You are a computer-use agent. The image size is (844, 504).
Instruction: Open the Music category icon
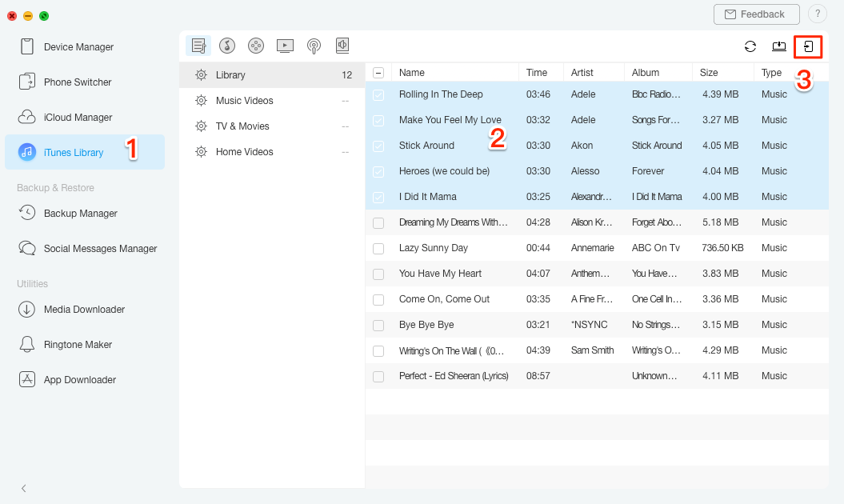point(227,46)
